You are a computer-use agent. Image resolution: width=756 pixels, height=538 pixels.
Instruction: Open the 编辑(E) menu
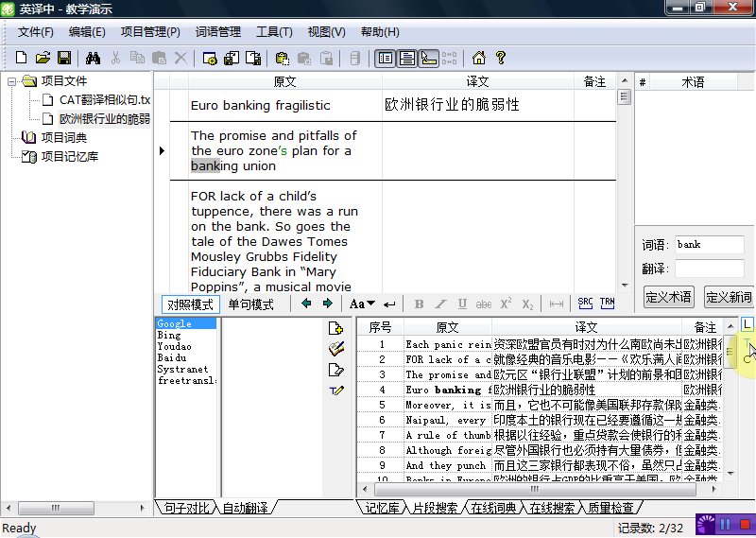[87, 32]
